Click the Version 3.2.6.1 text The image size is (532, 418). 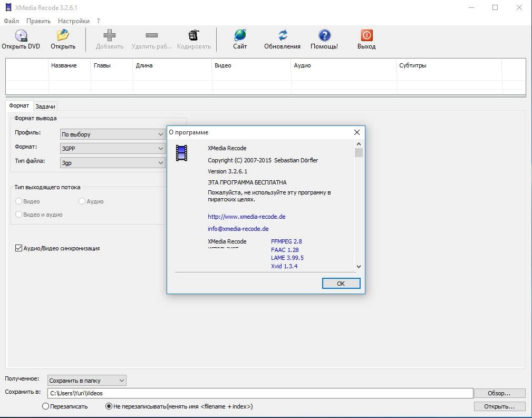(x=227, y=171)
